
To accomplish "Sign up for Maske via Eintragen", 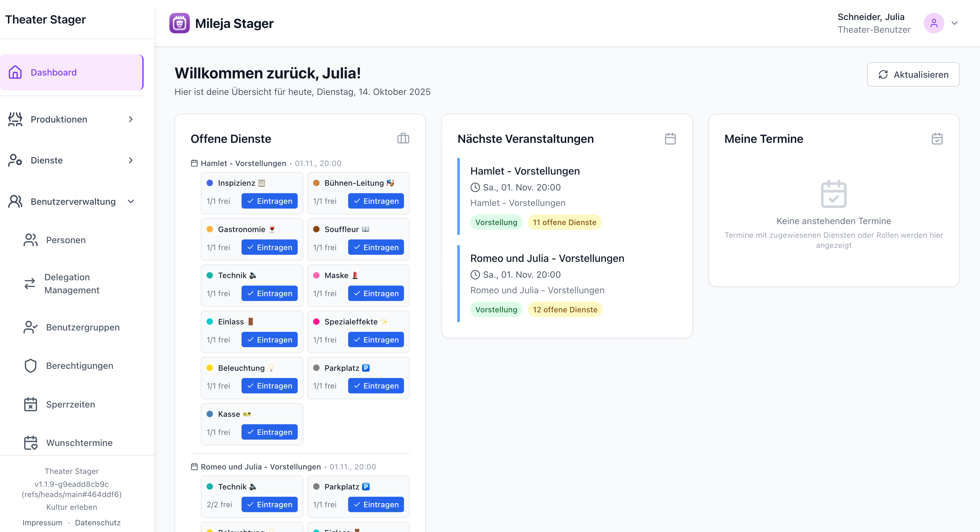I will [375, 293].
